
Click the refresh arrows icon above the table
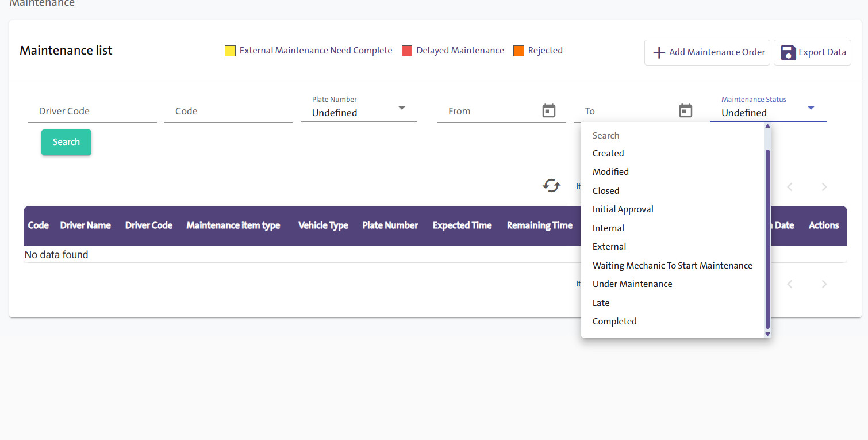pos(551,186)
